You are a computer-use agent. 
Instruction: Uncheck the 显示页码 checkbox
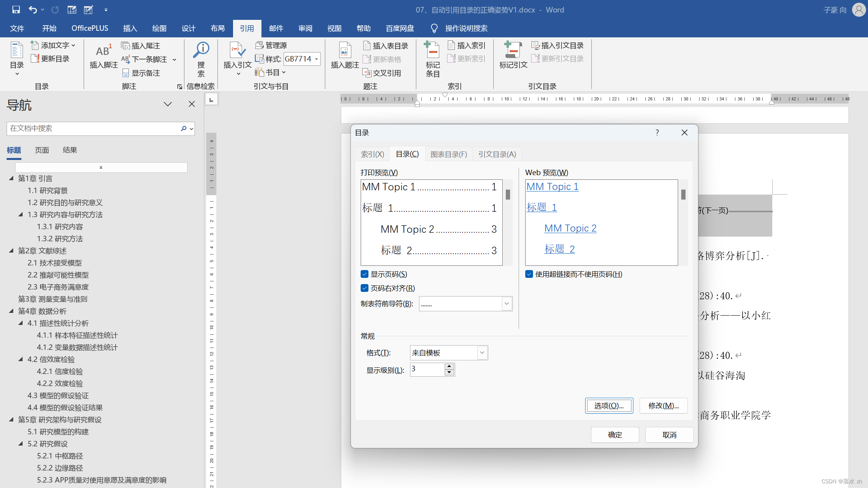click(x=365, y=274)
